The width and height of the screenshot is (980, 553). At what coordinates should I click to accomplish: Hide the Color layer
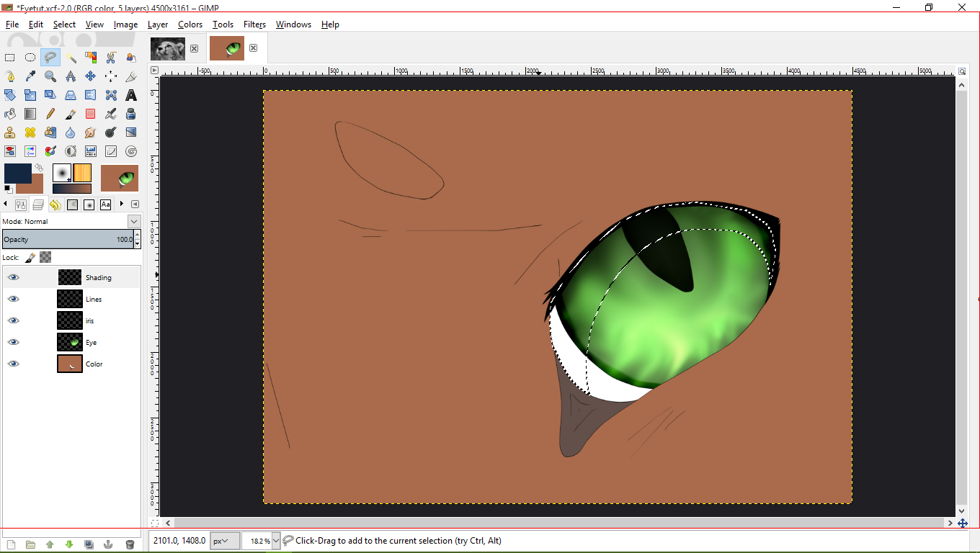(x=14, y=364)
